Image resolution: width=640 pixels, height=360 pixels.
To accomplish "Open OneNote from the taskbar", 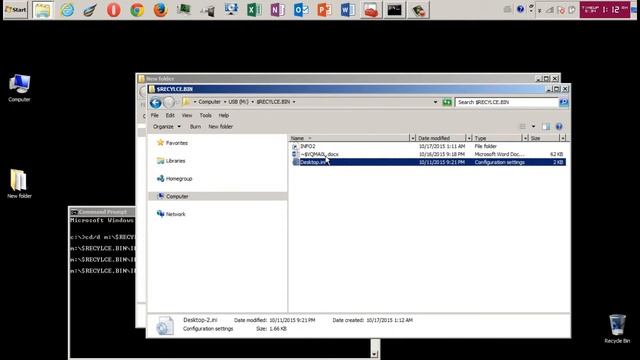I will click(278, 10).
